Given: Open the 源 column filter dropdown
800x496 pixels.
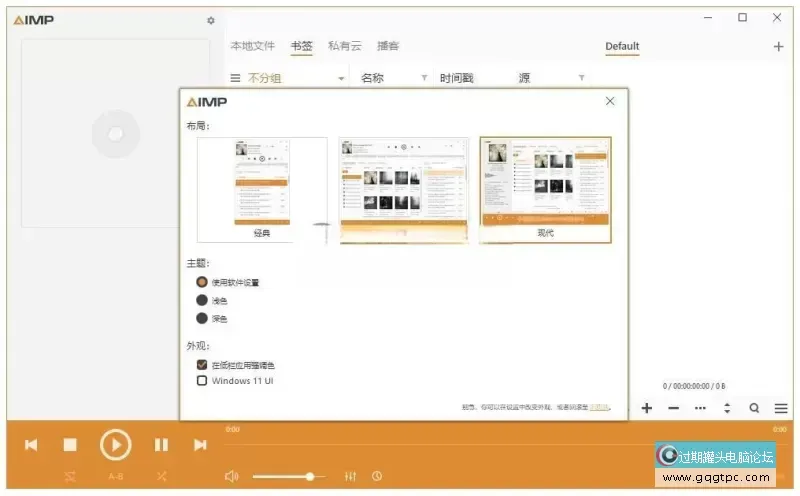Looking at the screenshot, I should (x=581, y=78).
